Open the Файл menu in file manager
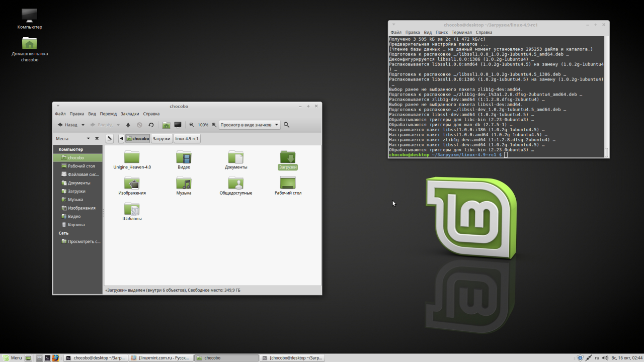The image size is (644, 362). pos(60,114)
